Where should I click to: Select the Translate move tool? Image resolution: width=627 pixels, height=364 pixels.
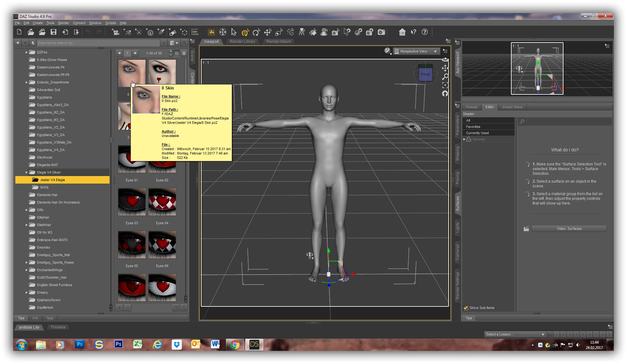pyautogui.click(x=268, y=32)
